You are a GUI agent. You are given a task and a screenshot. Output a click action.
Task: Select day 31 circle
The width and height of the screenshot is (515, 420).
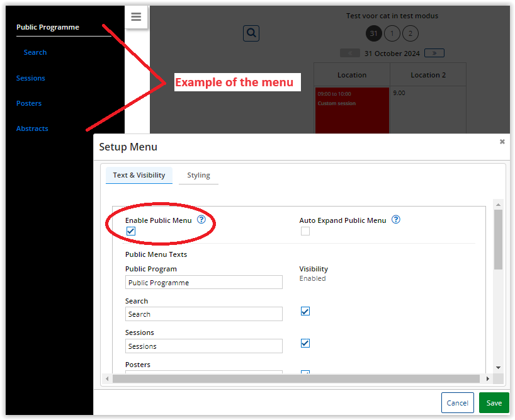point(374,33)
